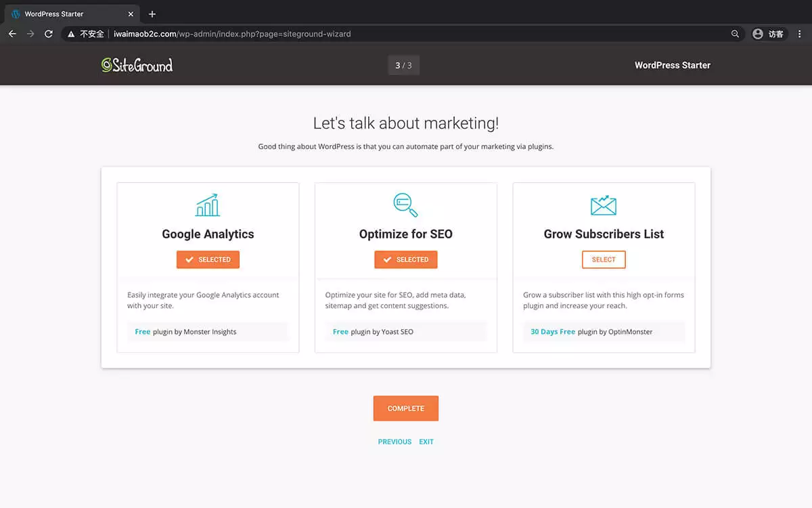This screenshot has width=812, height=508.
Task: Click the browser reload icon
Action: [48, 33]
